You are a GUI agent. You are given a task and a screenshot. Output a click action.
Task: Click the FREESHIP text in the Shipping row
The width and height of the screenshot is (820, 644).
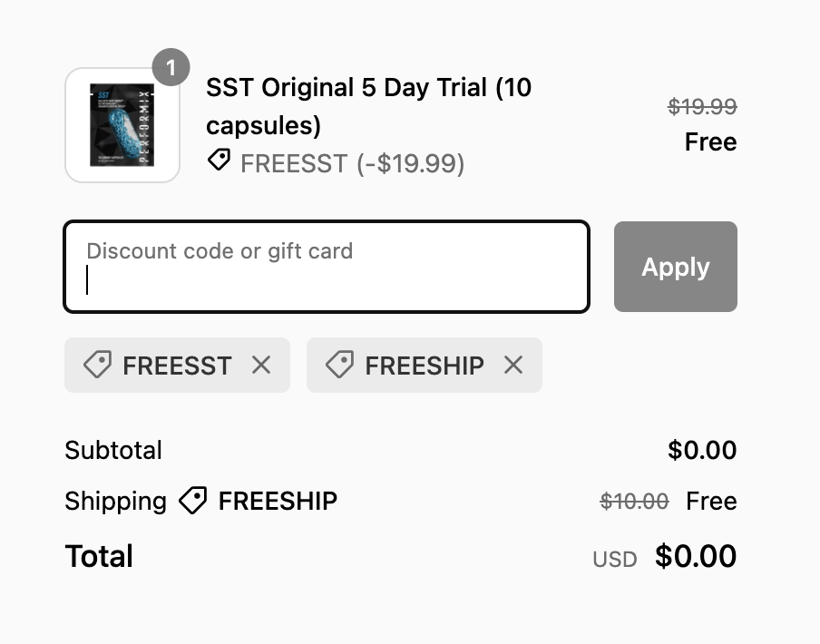(278, 502)
